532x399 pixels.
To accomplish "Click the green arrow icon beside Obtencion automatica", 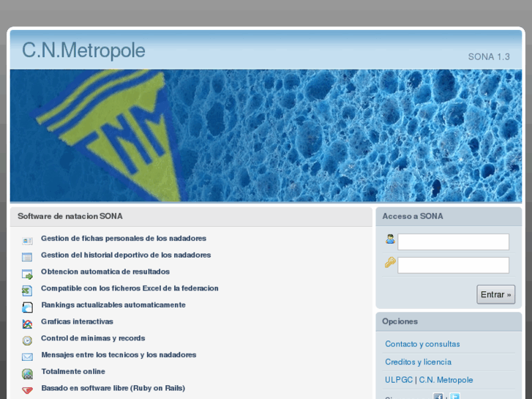I will click(x=27, y=274).
